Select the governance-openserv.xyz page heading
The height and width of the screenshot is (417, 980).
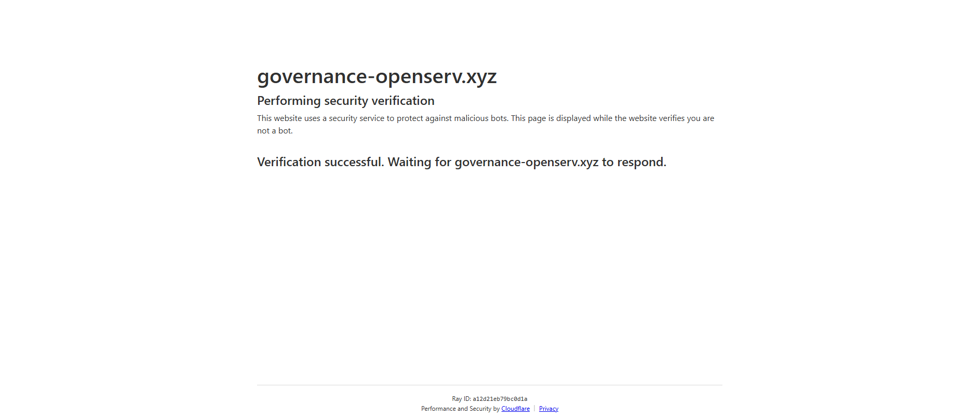tap(377, 76)
